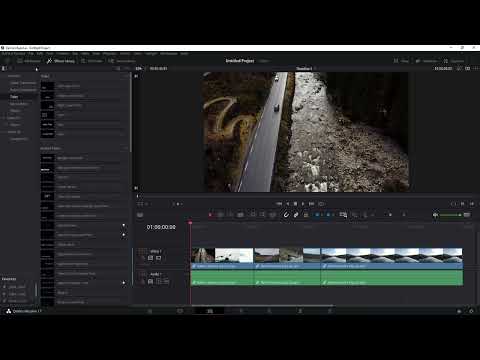Image resolution: width=480 pixels, height=360 pixels.
Task: Click the overwrite clip tool icon
Action: 262,215
